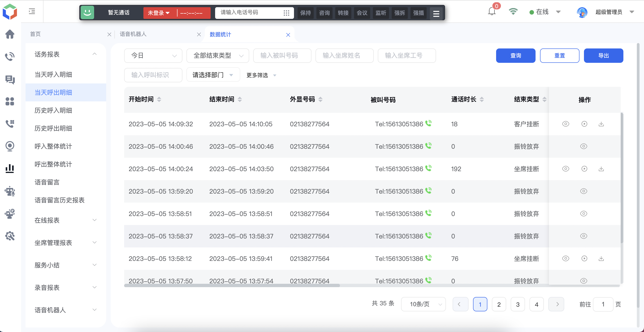644x332 pixels.
Task: Click the green smiley softphone status icon
Action: (x=87, y=12)
